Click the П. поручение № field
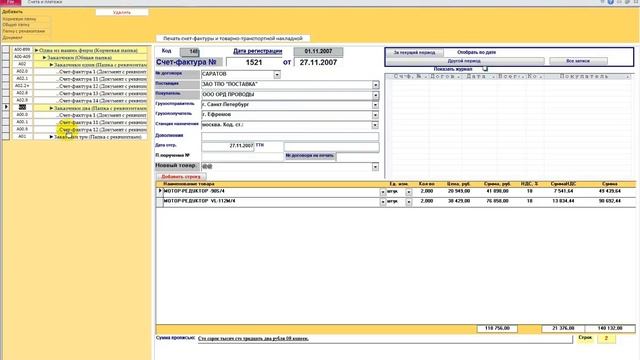The height and width of the screenshot is (360, 640). click(x=242, y=156)
